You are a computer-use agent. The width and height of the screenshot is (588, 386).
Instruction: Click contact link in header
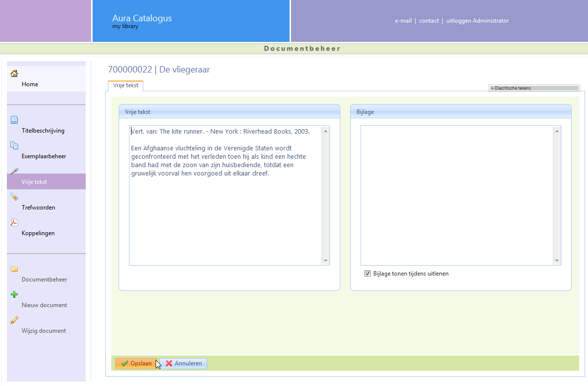(429, 21)
